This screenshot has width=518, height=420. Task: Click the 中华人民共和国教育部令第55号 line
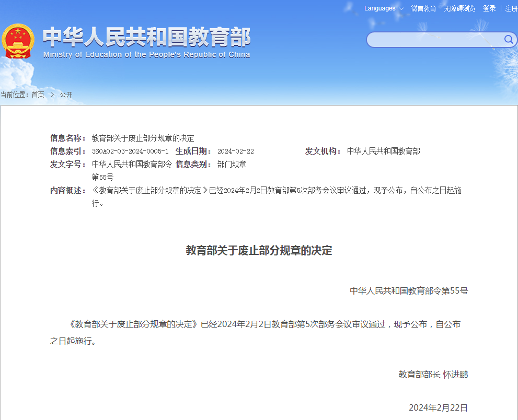pyautogui.click(x=409, y=290)
